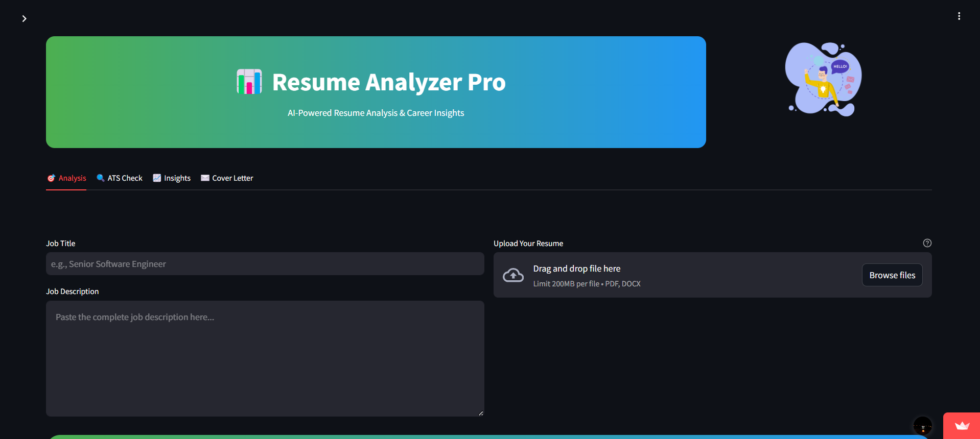Click the Limit 200MB per file text
Viewport: 980px width, 439px height.
click(587, 284)
